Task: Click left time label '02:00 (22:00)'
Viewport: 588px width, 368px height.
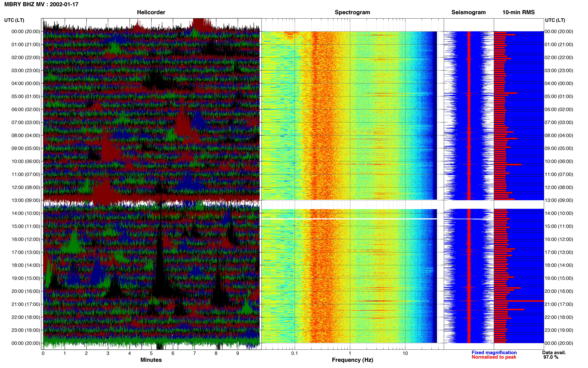Action: (x=26, y=57)
